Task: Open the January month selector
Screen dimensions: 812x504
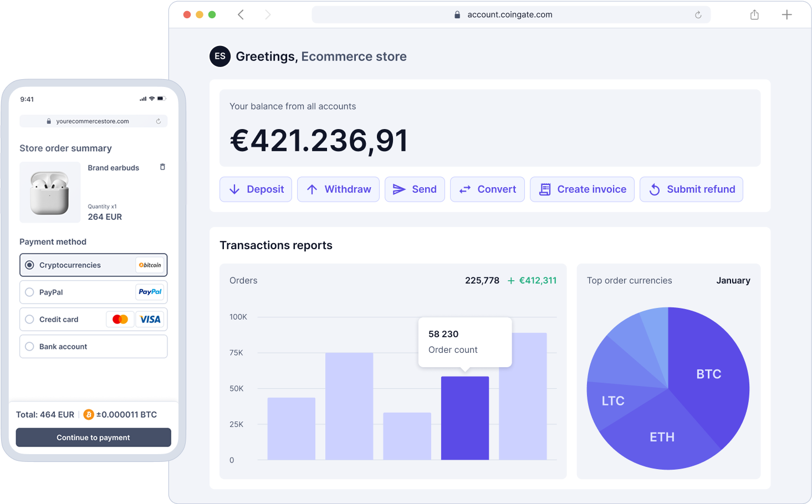Action: pyautogui.click(x=733, y=280)
